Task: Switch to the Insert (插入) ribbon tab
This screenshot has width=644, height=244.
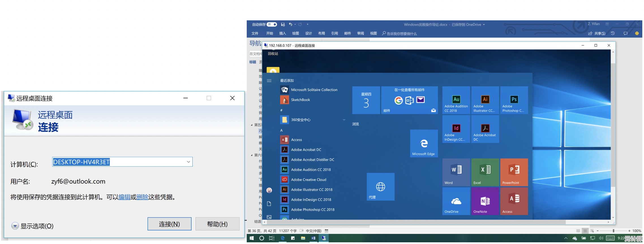Action: click(282, 33)
